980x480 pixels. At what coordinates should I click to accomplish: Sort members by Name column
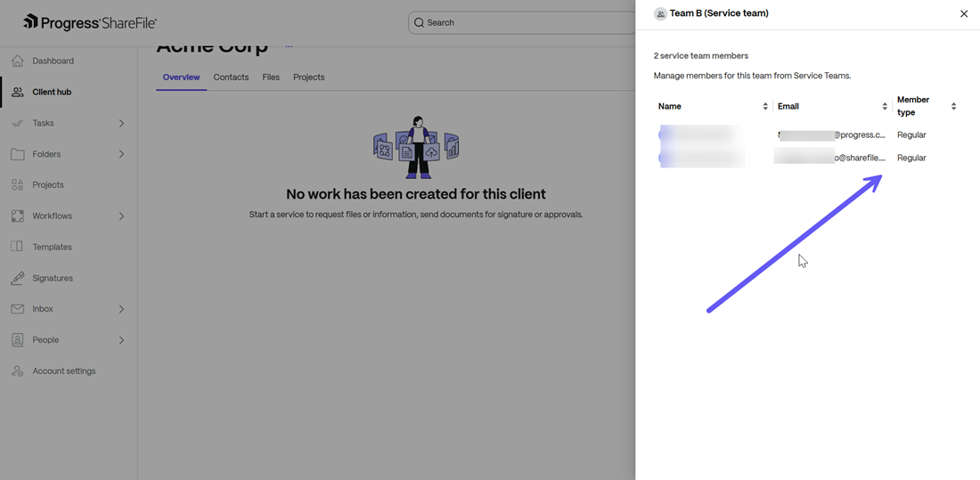tap(765, 107)
